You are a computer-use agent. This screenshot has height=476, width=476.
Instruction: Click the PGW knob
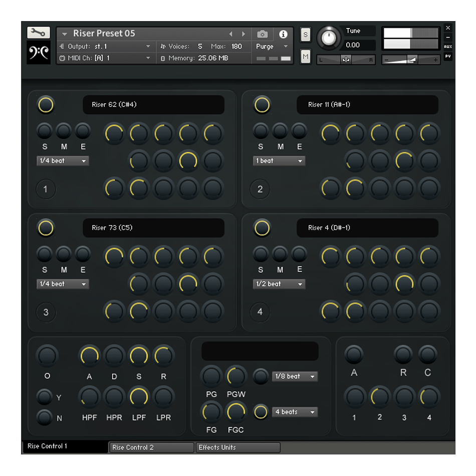(236, 376)
